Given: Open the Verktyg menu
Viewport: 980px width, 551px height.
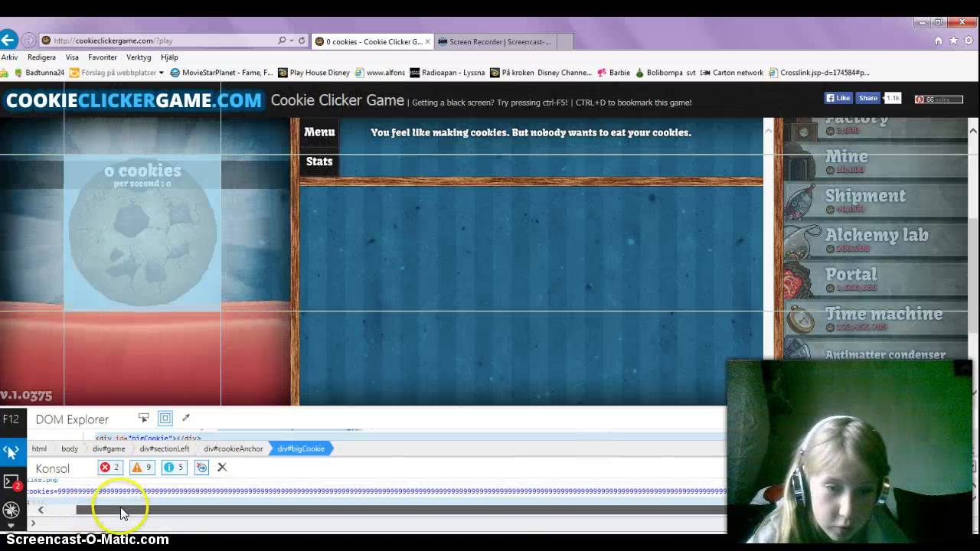Looking at the screenshot, I should click(x=139, y=57).
